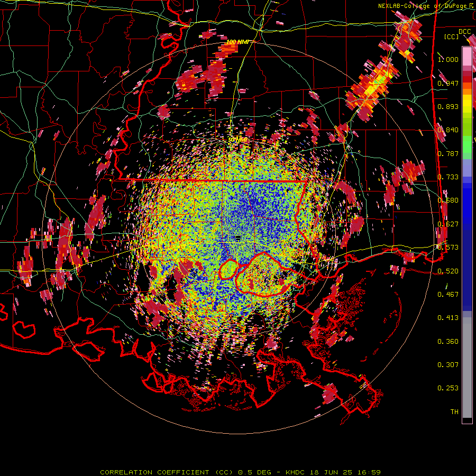Click the black radar site marker at center
The width and height of the screenshot is (476, 476).
pyautogui.click(x=238, y=237)
